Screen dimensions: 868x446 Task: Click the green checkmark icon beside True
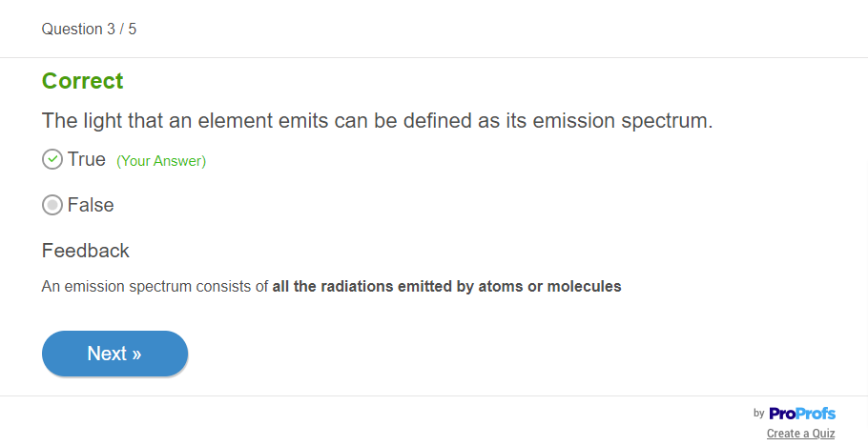click(52, 159)
